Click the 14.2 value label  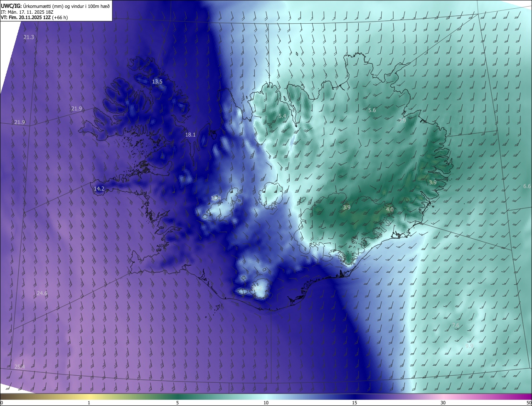tap(99, 189)
